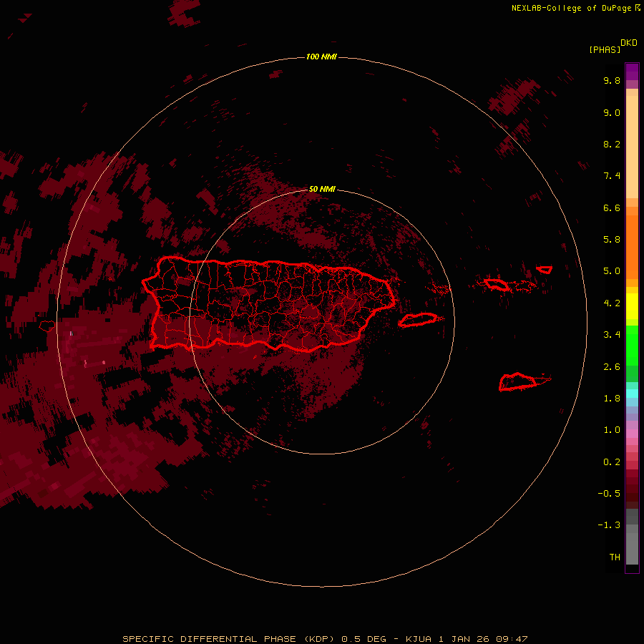The image size is (644, 644).
Task: Click the 1.8 legend value
Action: coord(612,399)
